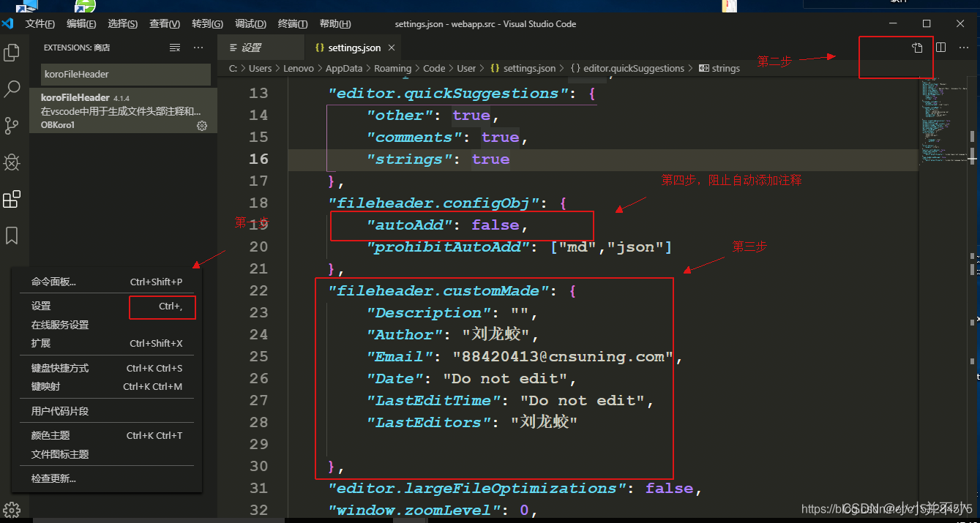Open the Debug view with bug icon
980x523 pixels.
click(x=12, y=162)
